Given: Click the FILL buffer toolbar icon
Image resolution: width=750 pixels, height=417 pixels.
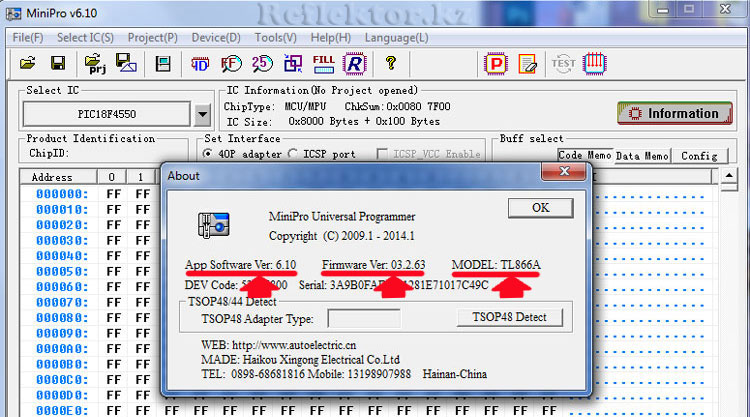Looking at the screenshot, I should pyautogui.click(x=324, y=64).
